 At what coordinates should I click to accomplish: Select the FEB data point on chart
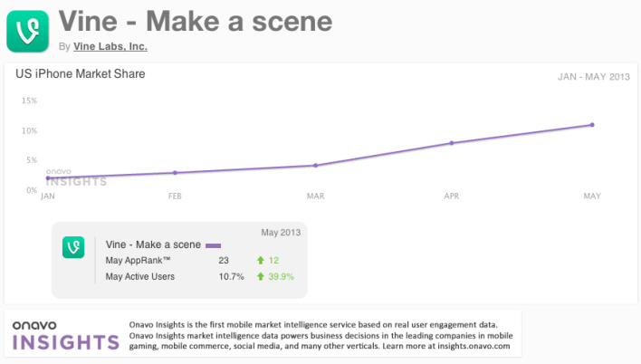tap(175, 173)
